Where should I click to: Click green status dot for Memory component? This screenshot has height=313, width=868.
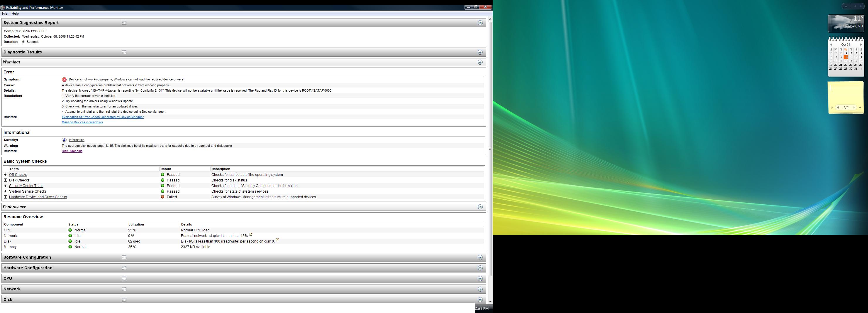point(70,247)
